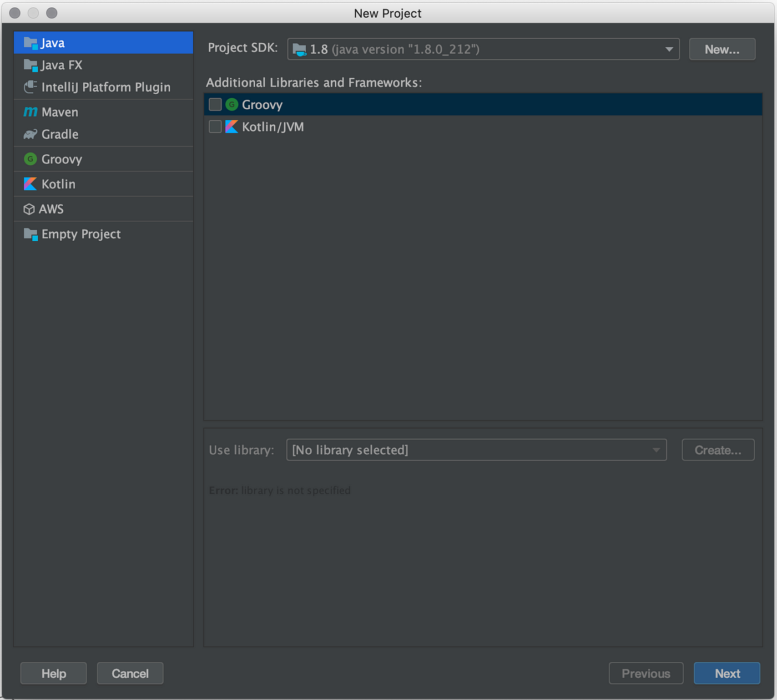Choose IntelliJ Platform Plugin project type
Screen dimensions: 777x700
pyautogui.click(x=103, y=87)
